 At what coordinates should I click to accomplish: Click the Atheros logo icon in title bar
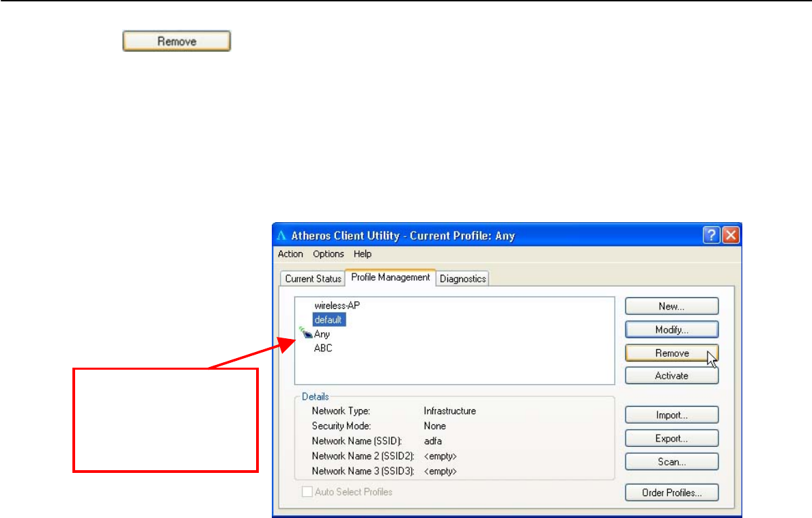[281, 236]
